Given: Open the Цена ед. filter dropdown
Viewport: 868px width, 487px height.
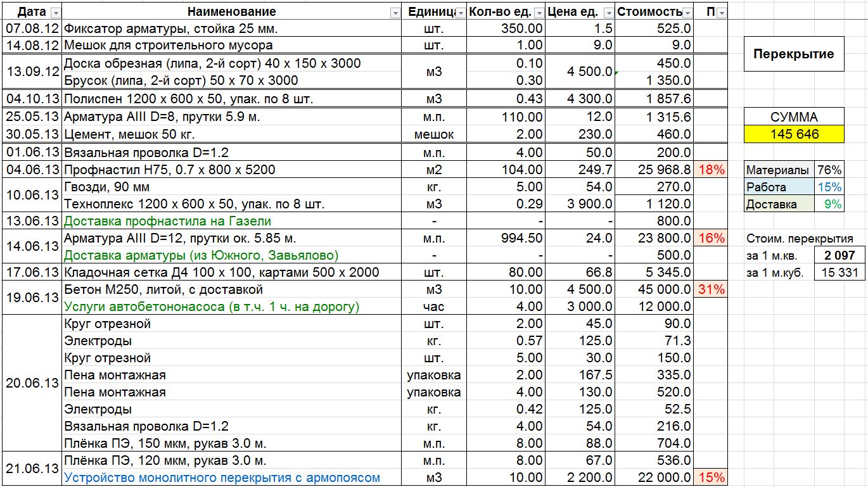Looking at the screenshot, I should [609, 13].
